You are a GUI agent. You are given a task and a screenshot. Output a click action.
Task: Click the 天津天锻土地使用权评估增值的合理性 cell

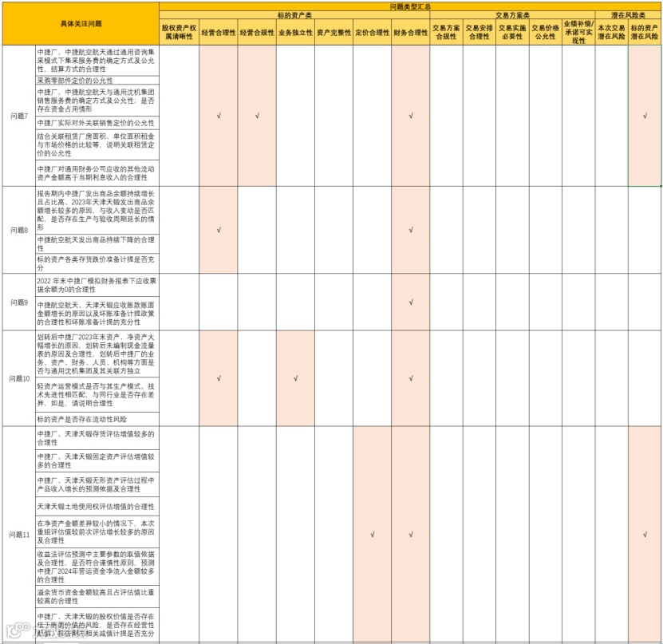(x=97, y=507)
